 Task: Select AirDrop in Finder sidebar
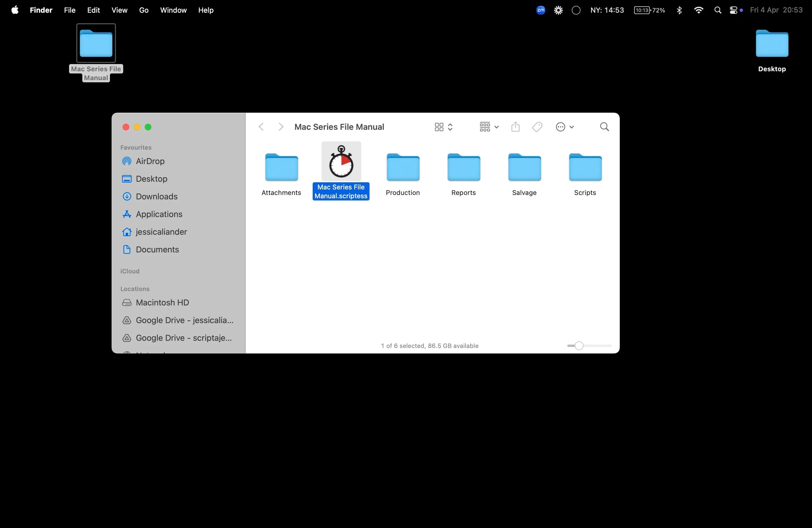coord(150,161)
